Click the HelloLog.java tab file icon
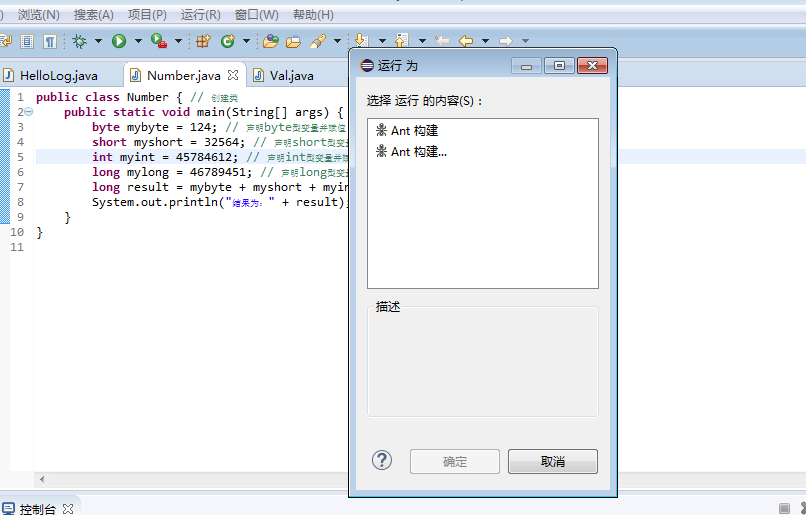 point(8,76)
